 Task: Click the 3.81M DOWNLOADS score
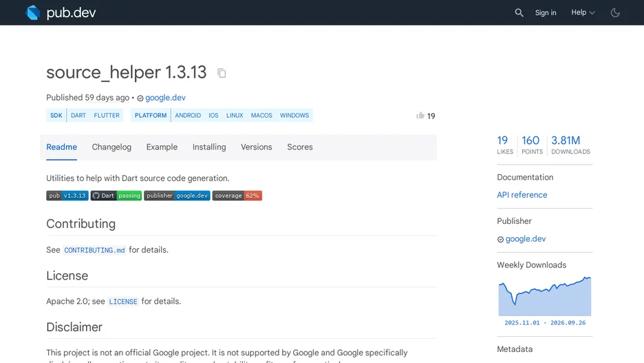pyautogui.click(x=570, y=145)
